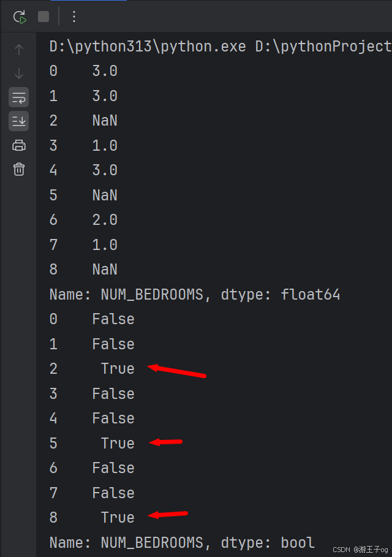The width and height of the screenshot is (392, 557).
Task: Toggle Soft-Wrap in console output
Action: 19,97
